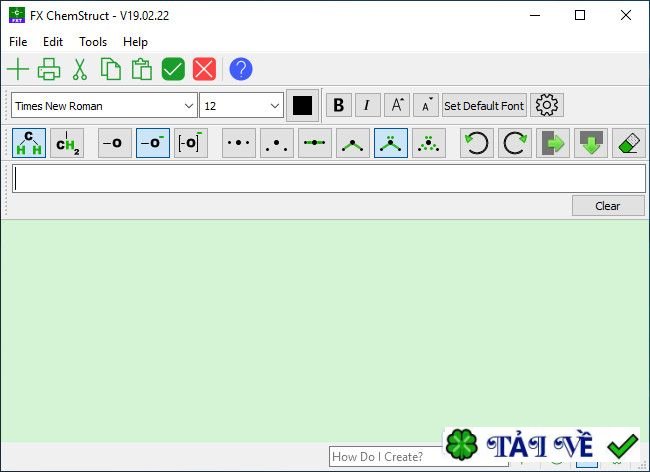Image resolution: width=650 pixels, height=472 pixels.
Task: Click the scissors Cut icon
Action: (80, 69)
